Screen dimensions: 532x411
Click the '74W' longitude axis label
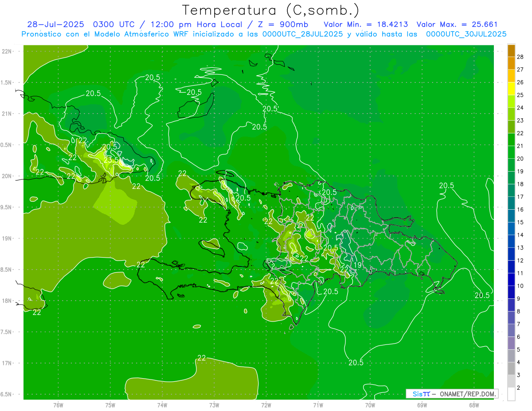tap(162, 405)
